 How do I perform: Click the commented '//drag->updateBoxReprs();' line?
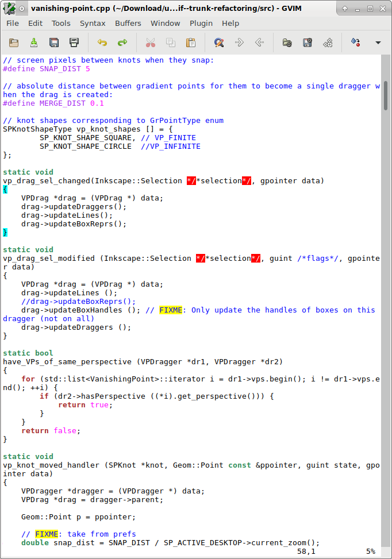(79, 301)
